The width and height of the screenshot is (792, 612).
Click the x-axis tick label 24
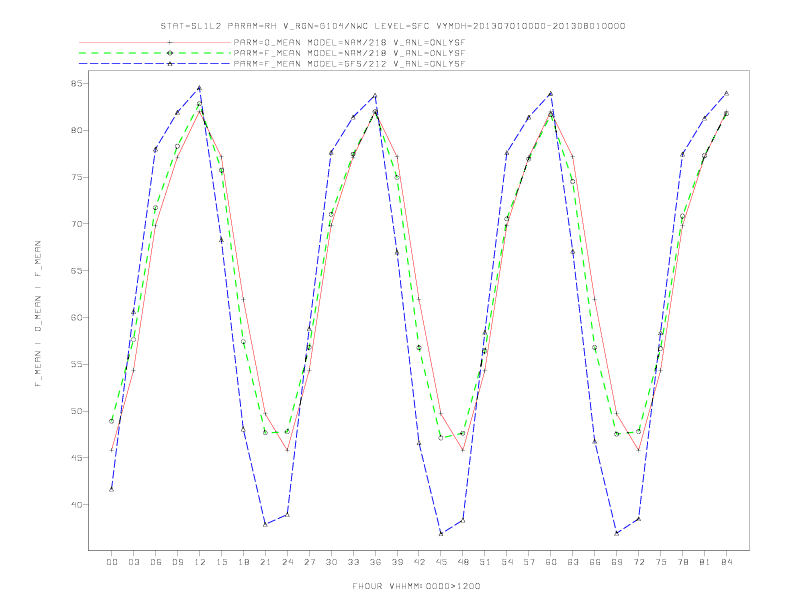click(x=287, y=562)
